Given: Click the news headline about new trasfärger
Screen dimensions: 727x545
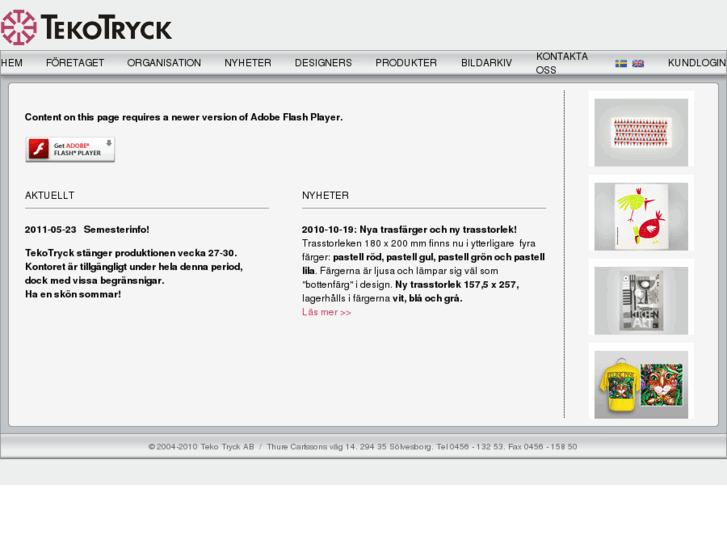Looking at the screenshot, I should pyautogui.click(x=409, y=230).
